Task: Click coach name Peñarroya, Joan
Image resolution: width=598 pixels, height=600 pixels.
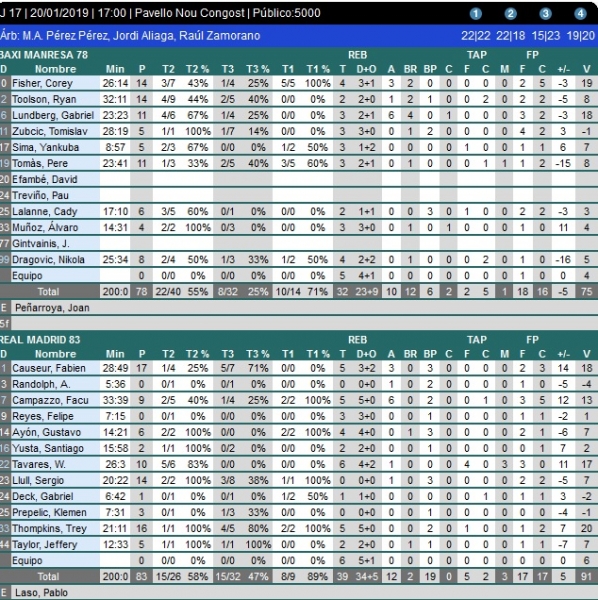Action: (52, 308)
